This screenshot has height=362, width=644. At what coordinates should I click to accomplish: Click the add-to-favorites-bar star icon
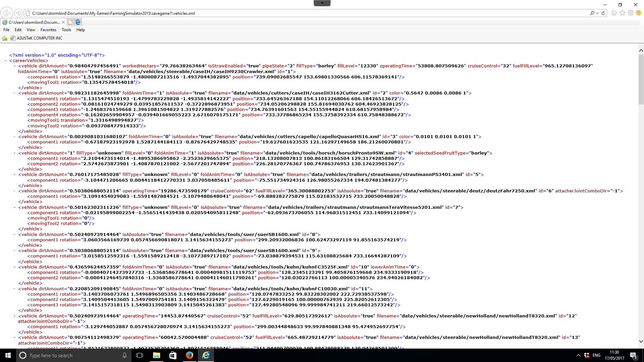pos(5,38)
